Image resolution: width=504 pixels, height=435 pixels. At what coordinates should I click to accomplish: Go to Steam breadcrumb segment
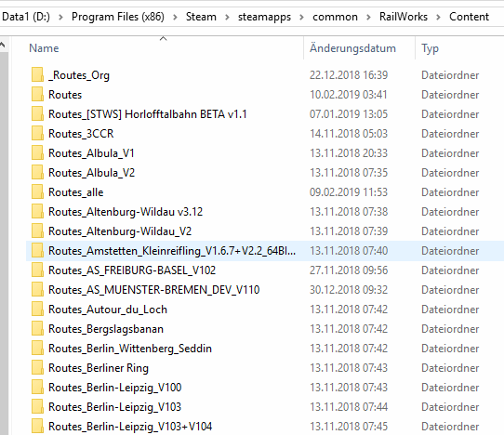pyautogui.click(x=201, y=17)
